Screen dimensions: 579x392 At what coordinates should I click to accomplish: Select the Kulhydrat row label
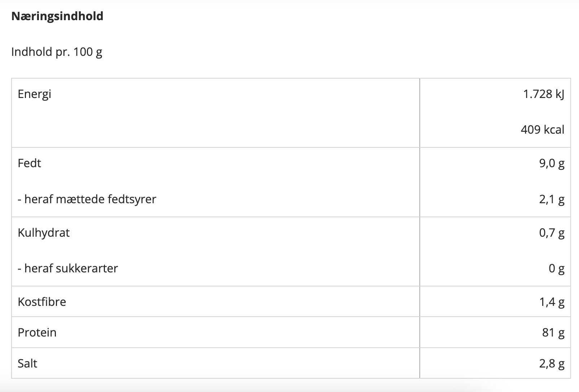pyautogui.click(x=44, y=233)
